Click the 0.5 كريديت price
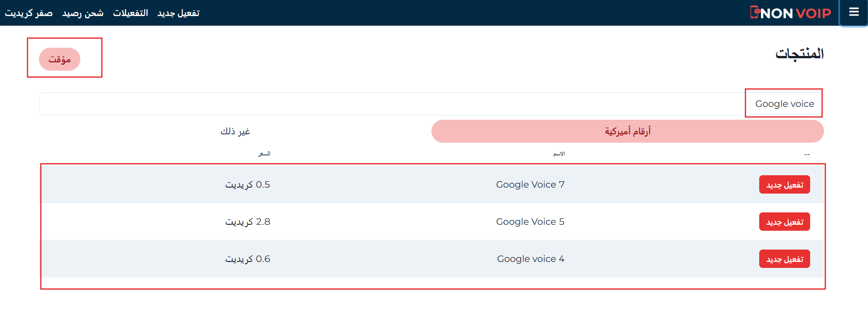 tap(247, 184)
